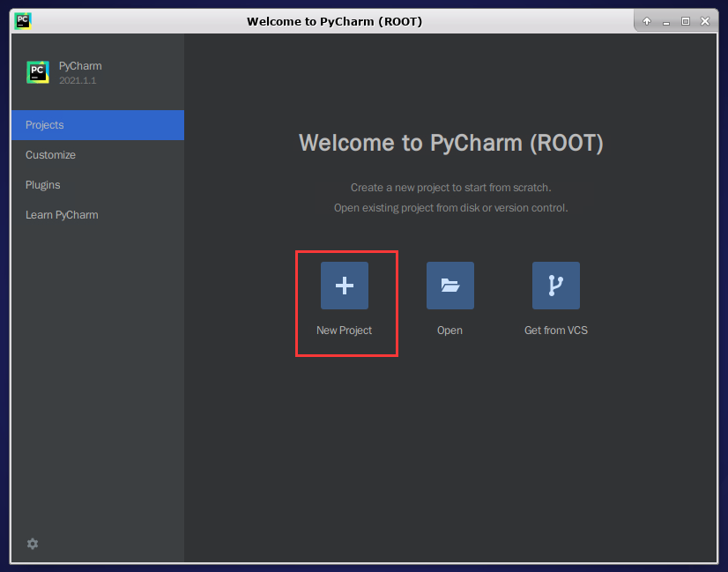Click the New Project plus icon
This screenshot has width=728, height=572.
(345, 286)
